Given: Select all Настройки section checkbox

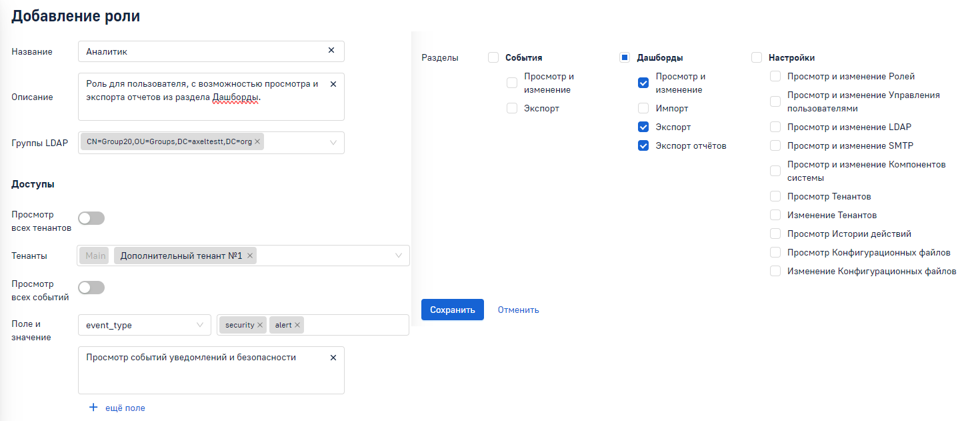Looking at the screenshot, I should point(757,58).
